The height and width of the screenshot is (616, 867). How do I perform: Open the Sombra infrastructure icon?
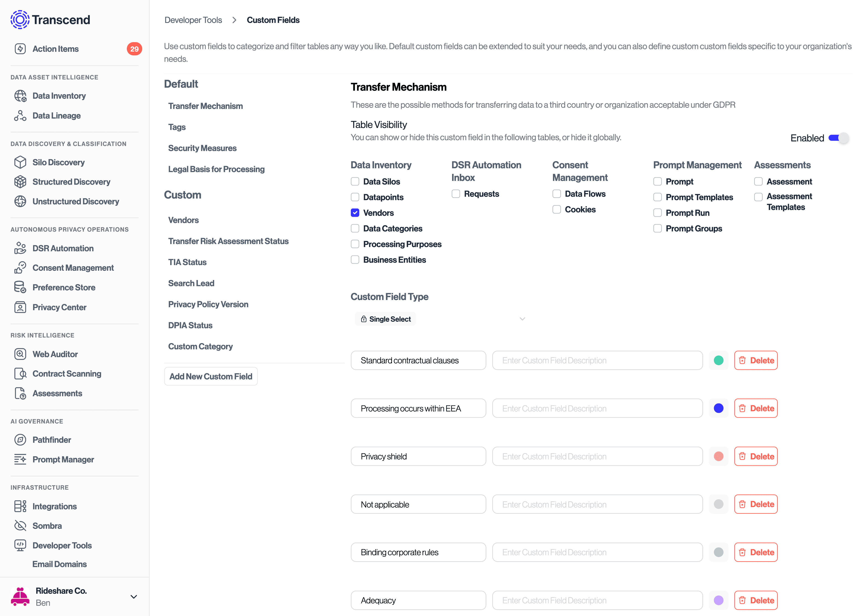20,526
